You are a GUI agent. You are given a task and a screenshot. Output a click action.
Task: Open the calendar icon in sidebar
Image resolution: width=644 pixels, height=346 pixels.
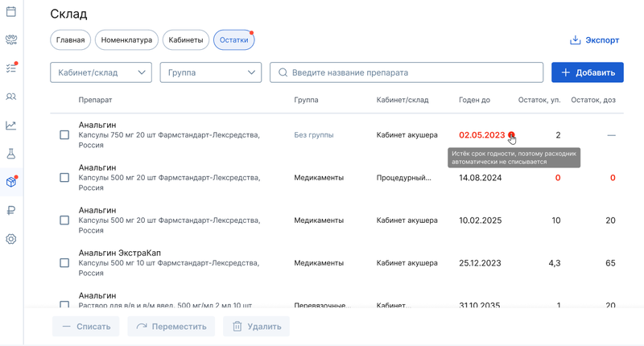11,11
